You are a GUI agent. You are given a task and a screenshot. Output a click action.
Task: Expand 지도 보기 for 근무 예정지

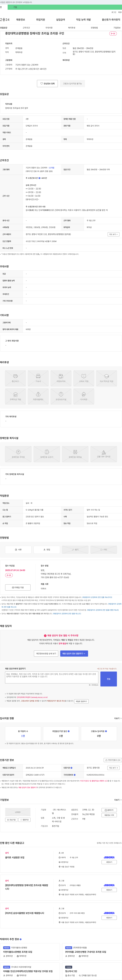tap(113, 234)
